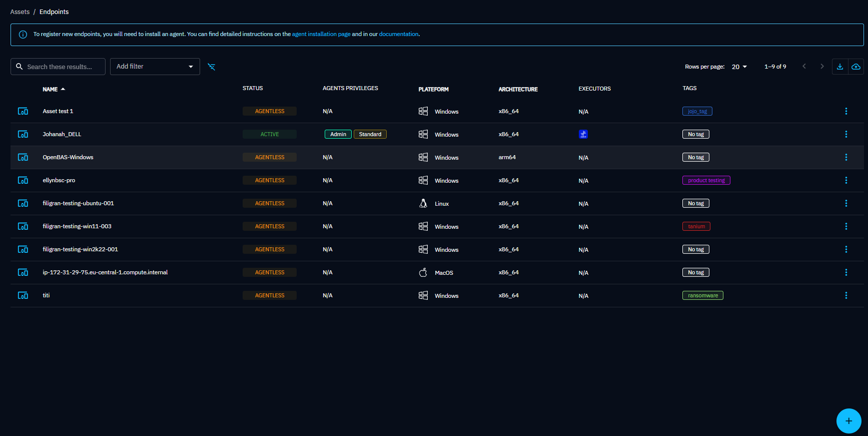Open the three-dot menu for titi
Viewport: 868px width, 436px height.
pos(846,295)
